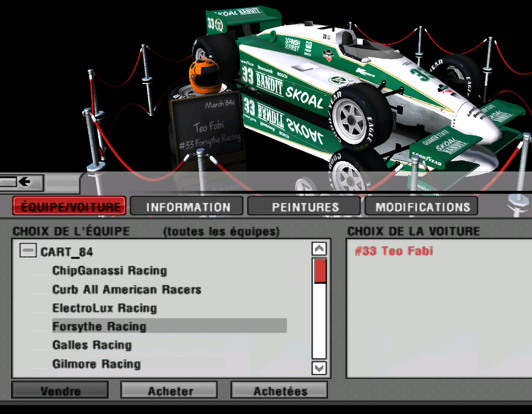Select ChipGanassi Racing team
The width and height of the screenshot is (532, 414).
click(x=110, y=271)
